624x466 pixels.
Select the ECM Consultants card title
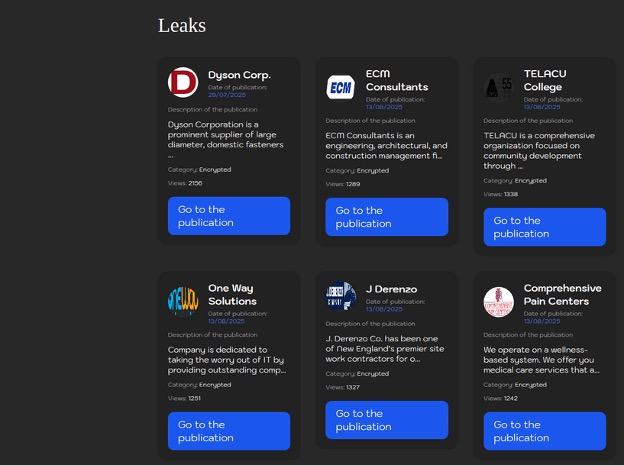tap(396, 80)
